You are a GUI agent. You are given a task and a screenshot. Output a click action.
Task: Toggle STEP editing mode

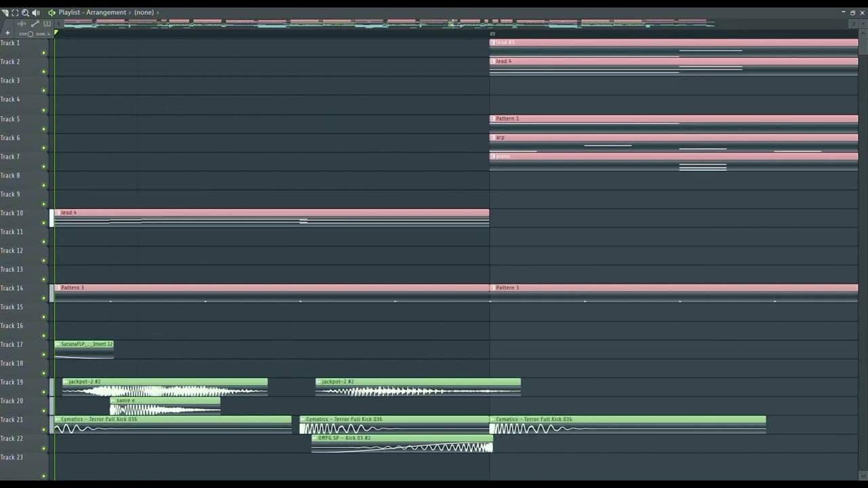[x=25, y=34]
